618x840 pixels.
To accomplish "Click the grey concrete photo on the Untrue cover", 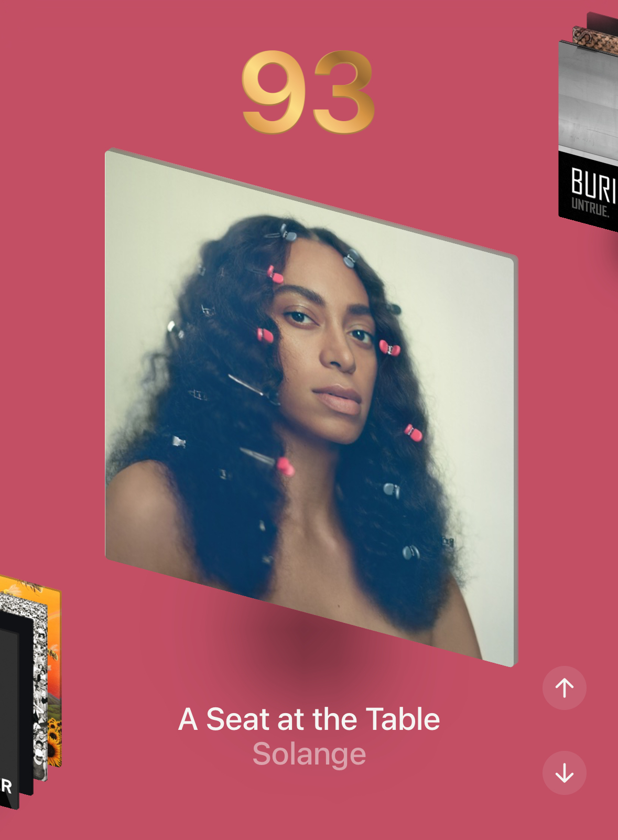I will tap(588, 100).
